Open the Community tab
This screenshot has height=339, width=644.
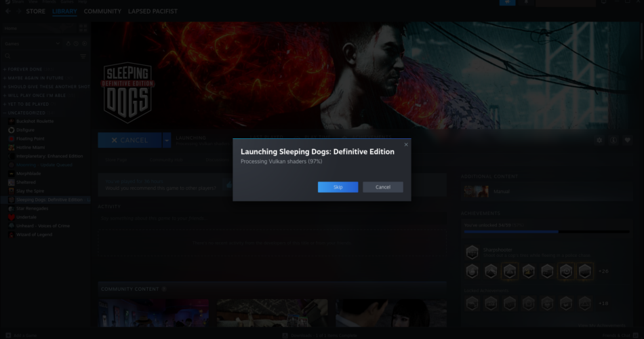[102, 12]
